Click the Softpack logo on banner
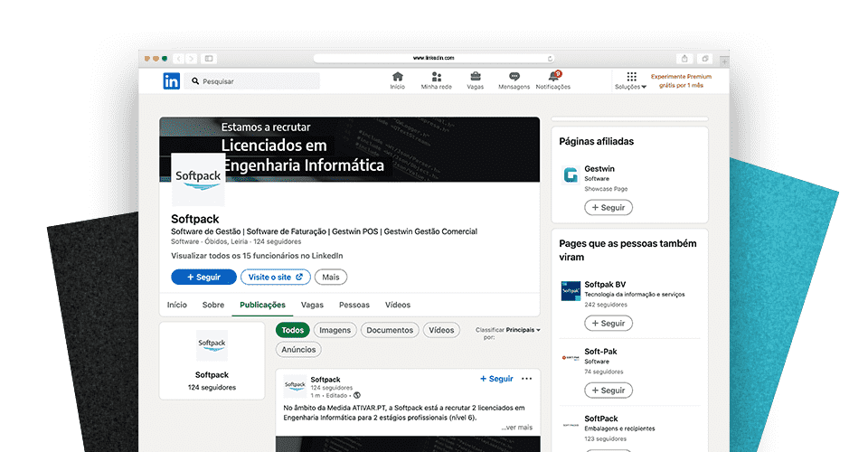This screenshot has width=868, height=452. tap(198, 180)
